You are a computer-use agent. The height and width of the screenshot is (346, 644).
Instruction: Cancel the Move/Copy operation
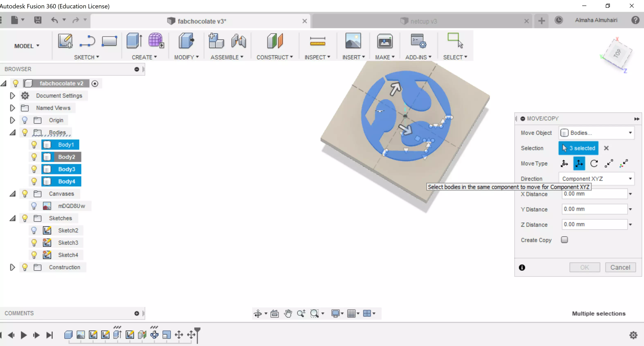620,267
